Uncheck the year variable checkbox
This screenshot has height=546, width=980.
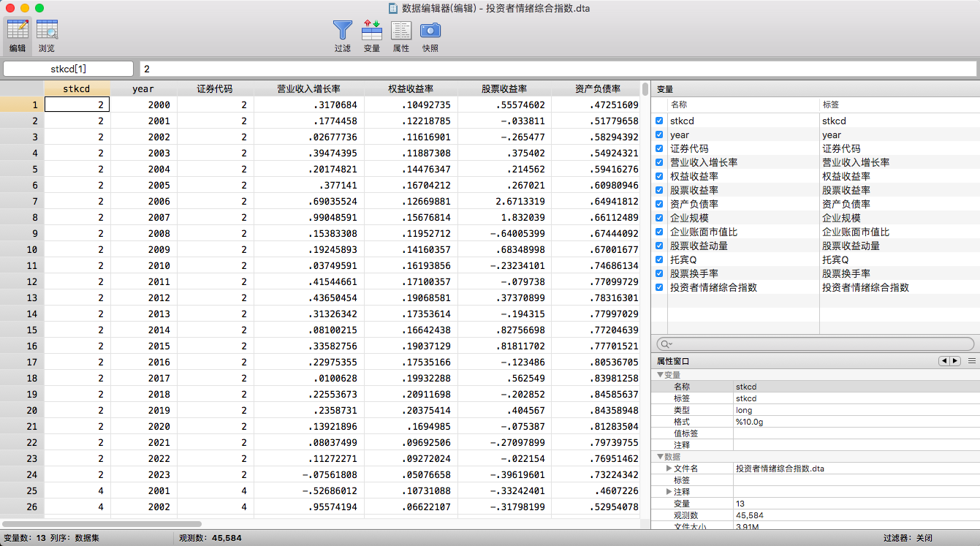660,135
